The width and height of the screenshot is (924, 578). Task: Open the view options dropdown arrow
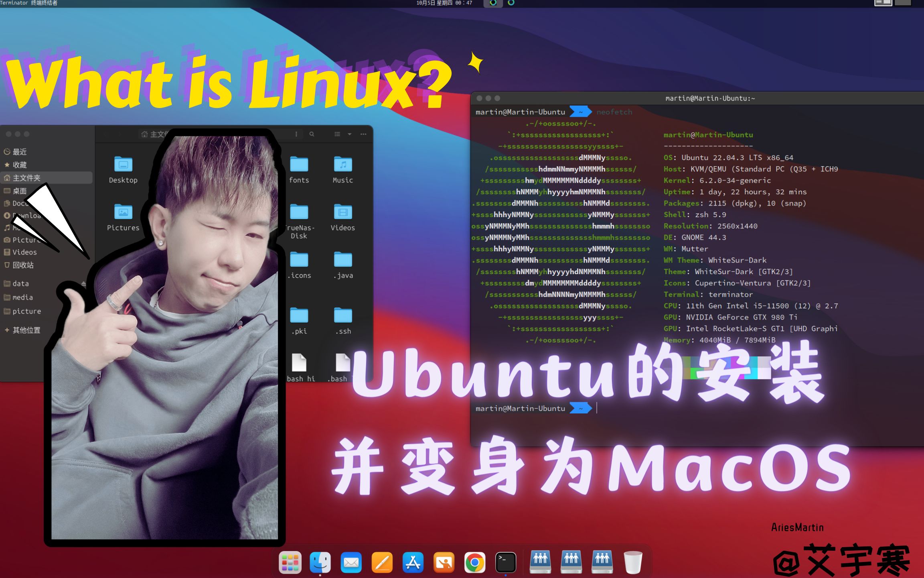point(350,134)
